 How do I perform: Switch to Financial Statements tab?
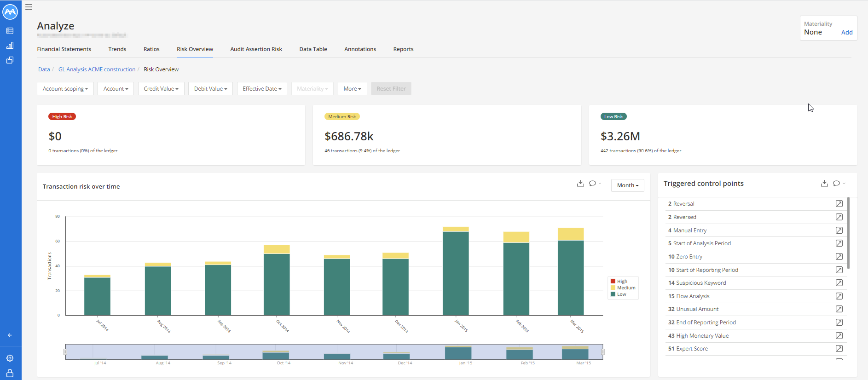click(x=64, y=49)
